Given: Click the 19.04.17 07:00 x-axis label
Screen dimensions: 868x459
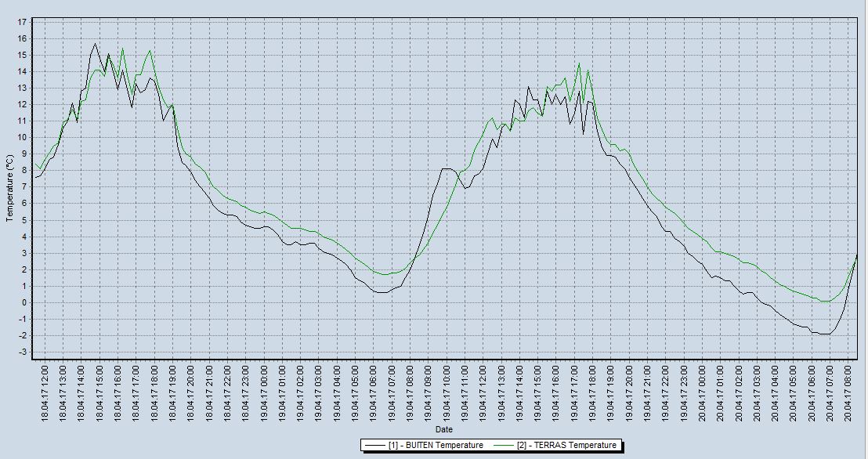Looking at the screenshot, I should pyautogui.click(x=391, y=392).
